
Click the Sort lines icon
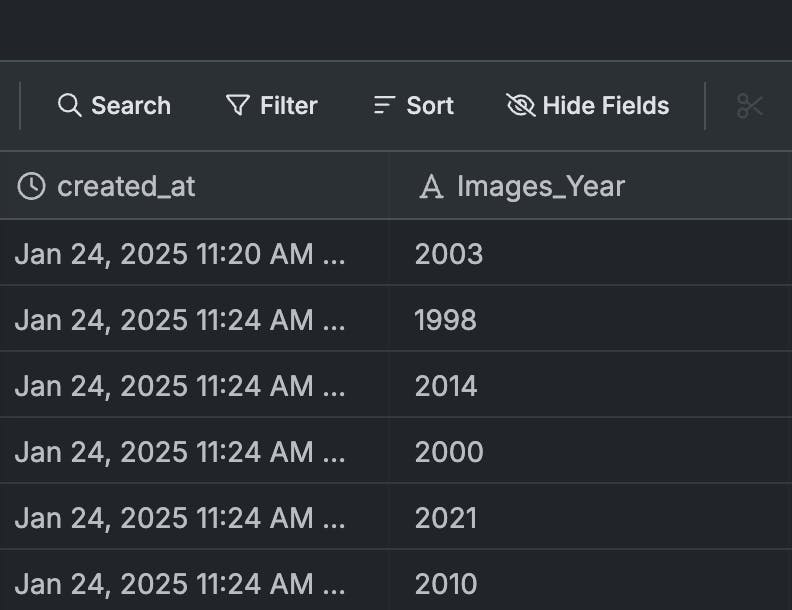(384, 105)
